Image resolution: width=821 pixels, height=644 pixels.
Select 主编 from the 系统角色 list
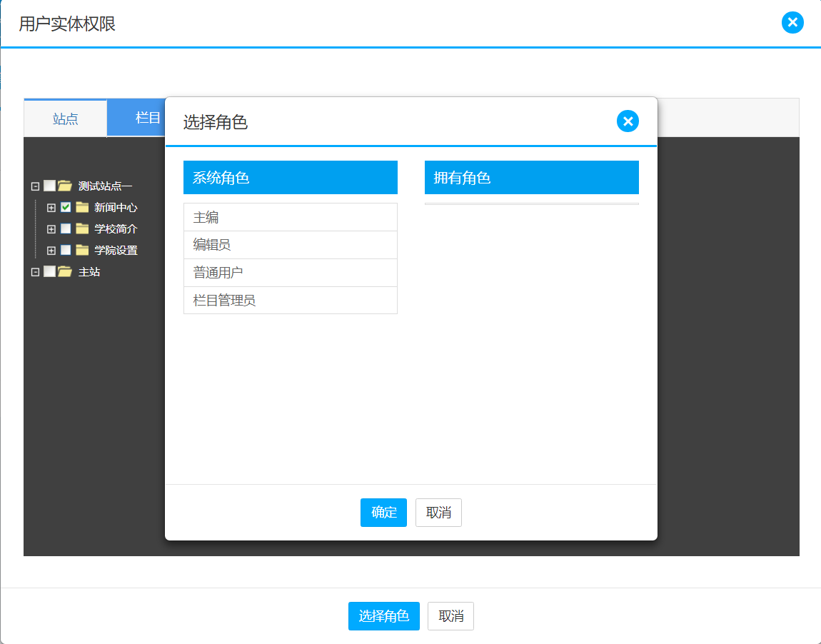[290, 217]
